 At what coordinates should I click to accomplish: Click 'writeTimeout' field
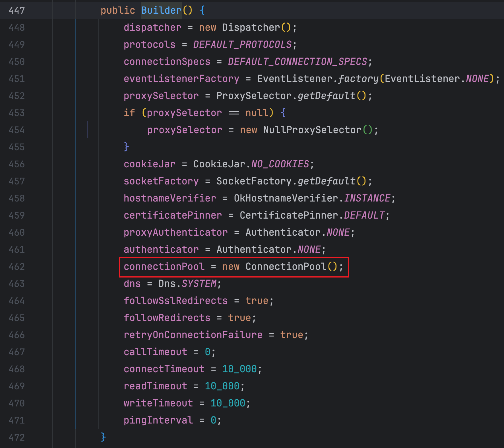point(158,403)
